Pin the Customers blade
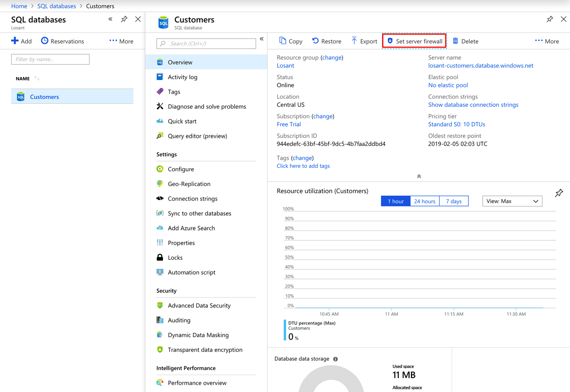This screenshot has height=392, width=570. [x=550, y=19]
